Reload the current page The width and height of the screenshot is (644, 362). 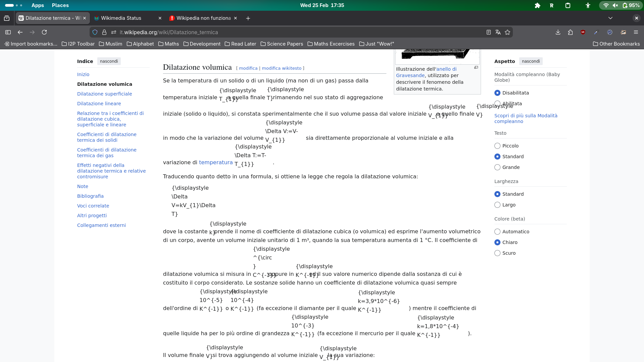44,32
